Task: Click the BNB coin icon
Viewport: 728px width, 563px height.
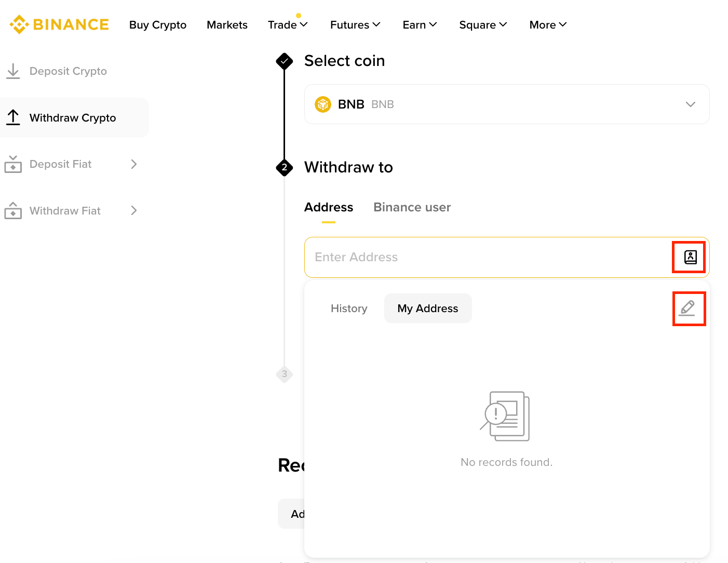Action: click(x=323, y=104)
